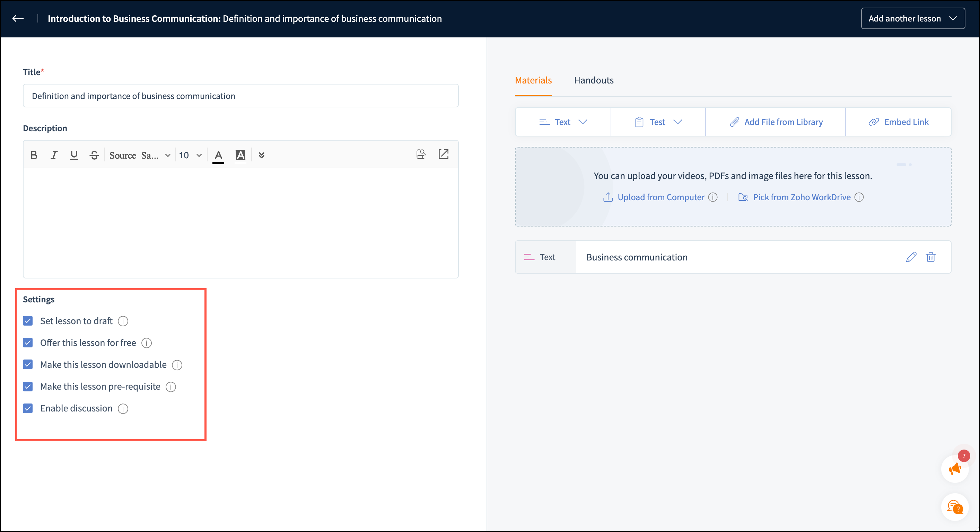Click the Bold formatting icon

tap(34, 155)
